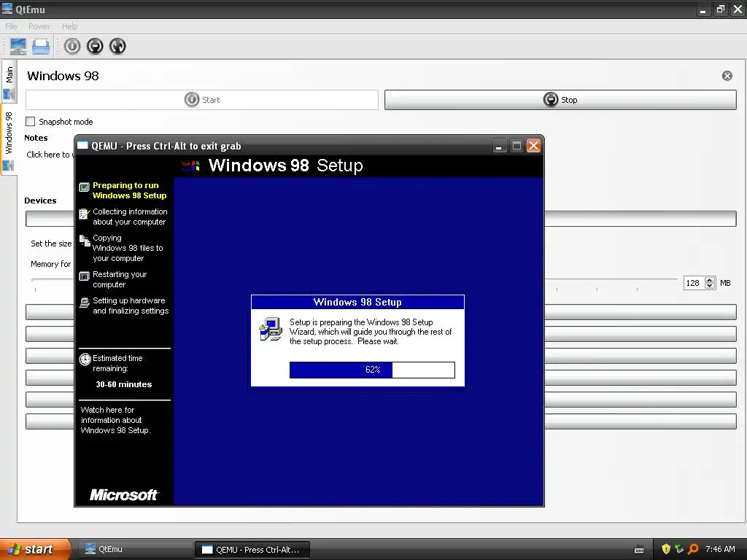
Task: Click the security shield tray icon
Action: (666, 549)
